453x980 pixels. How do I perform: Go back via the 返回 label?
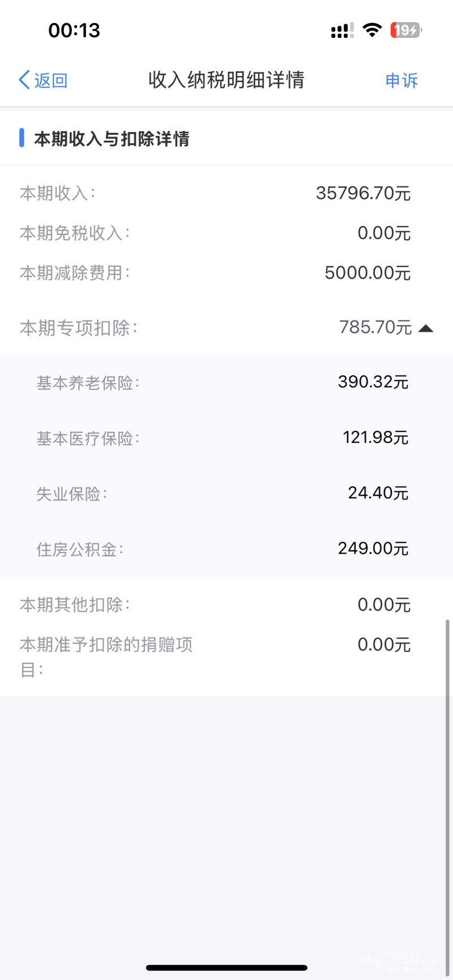51,80
